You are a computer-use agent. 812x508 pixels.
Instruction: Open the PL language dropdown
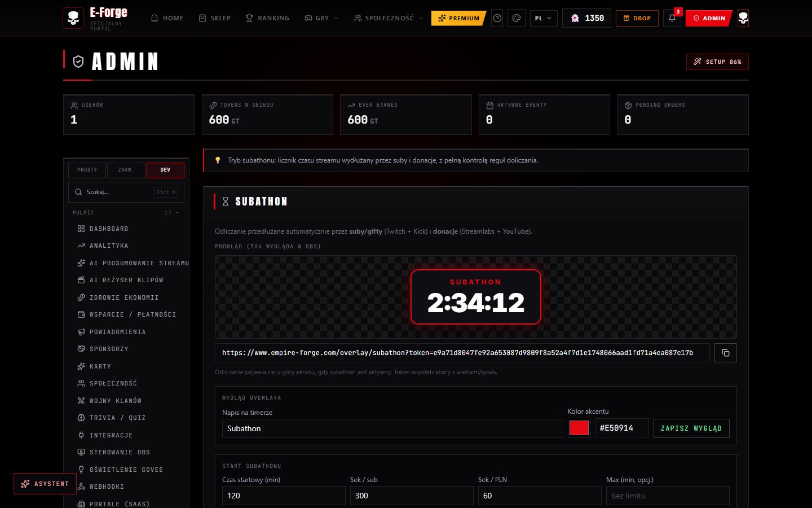coord(544,18)
